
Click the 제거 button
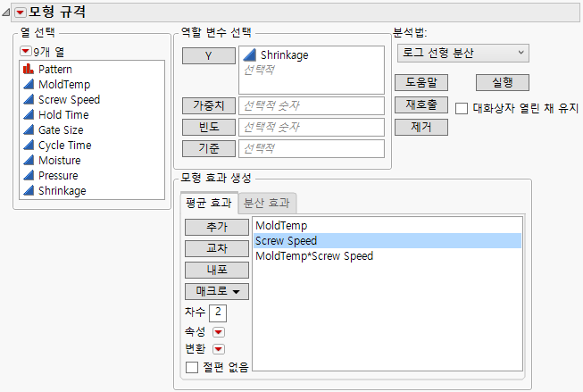click(421, 127)
